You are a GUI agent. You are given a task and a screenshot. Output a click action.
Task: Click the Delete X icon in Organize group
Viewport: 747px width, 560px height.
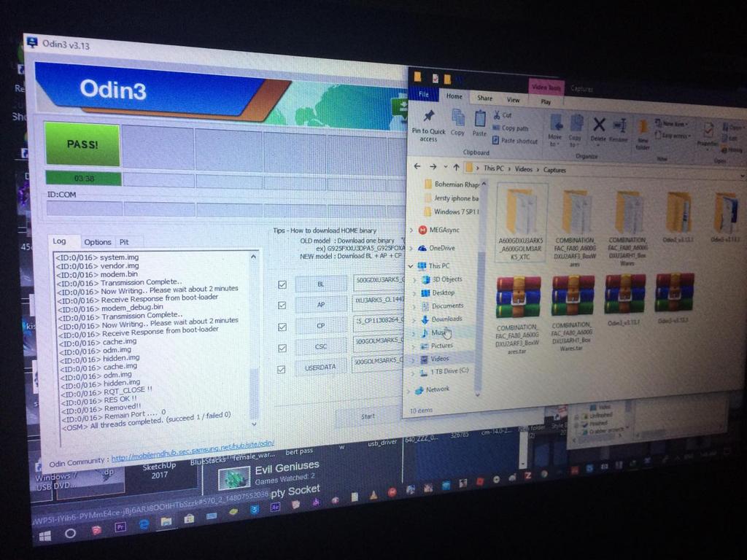click(x=598, y=130)
